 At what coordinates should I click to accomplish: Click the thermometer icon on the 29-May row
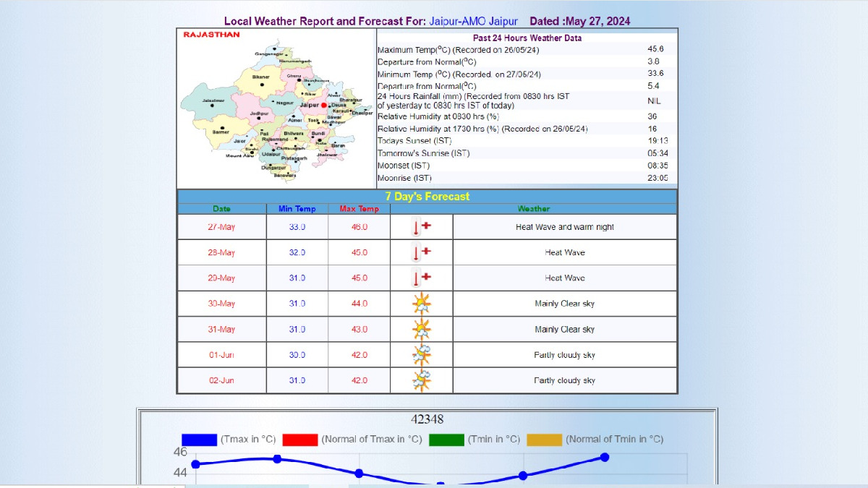(x=422, y=277)
